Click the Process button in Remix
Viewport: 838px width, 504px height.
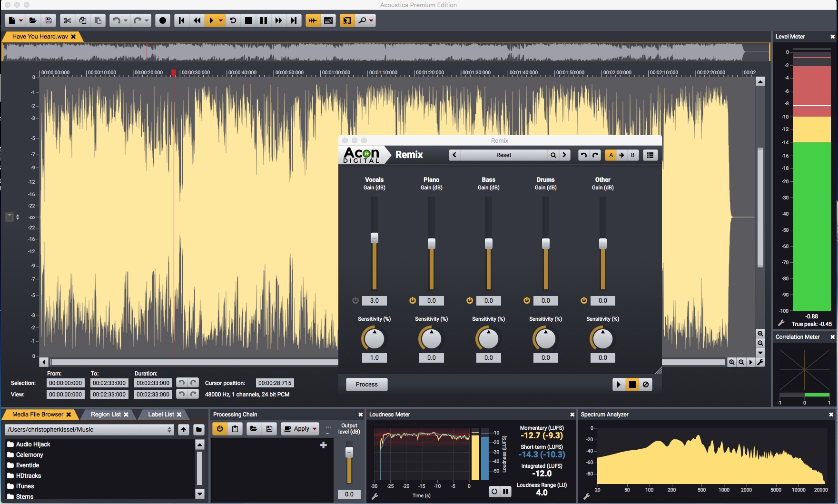(366, 385)
